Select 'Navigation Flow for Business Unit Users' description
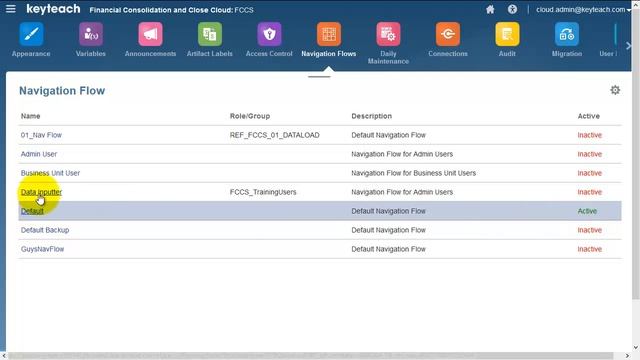 coord(413,173)
